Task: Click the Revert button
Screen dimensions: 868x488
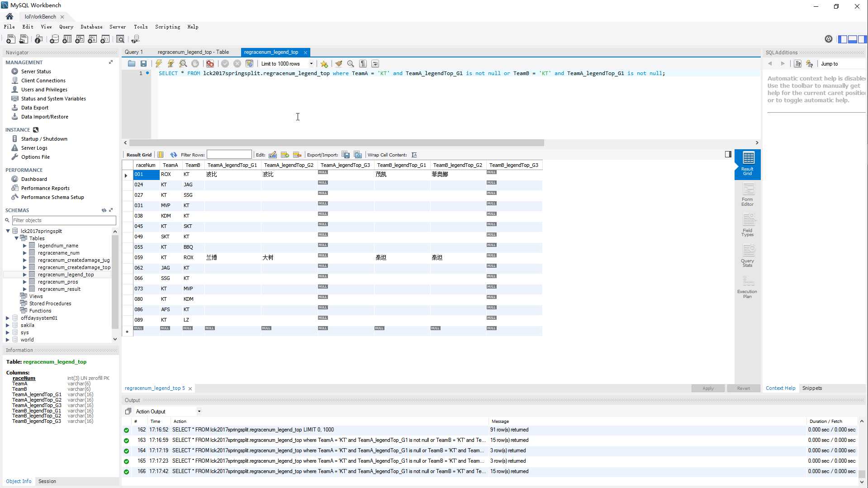Action: (743, 389)
